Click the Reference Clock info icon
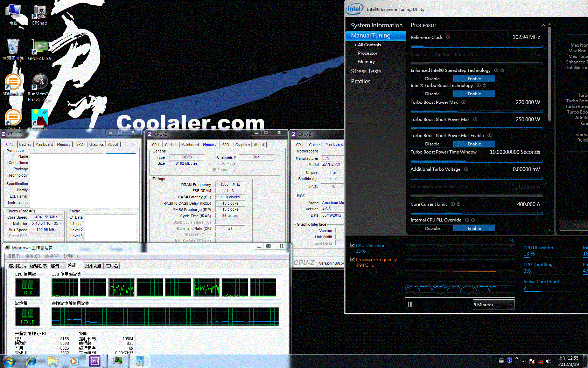Screen dimensions: 588x368 (x=448, y=37)
